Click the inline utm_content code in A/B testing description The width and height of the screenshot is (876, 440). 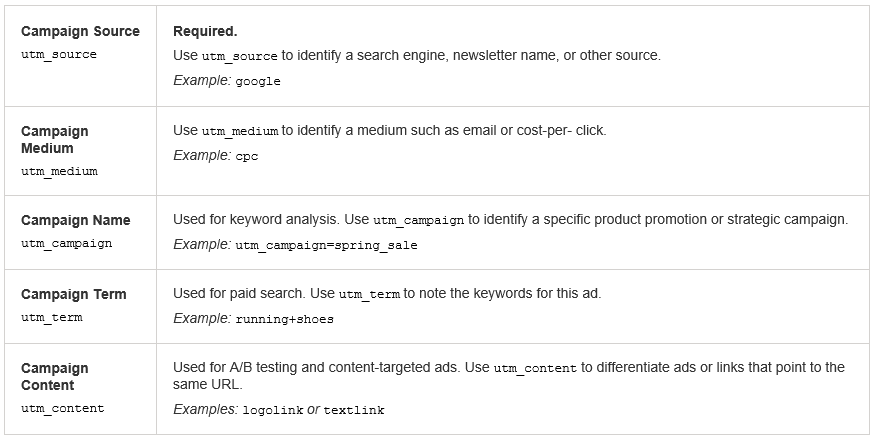[x=535, y=369]
